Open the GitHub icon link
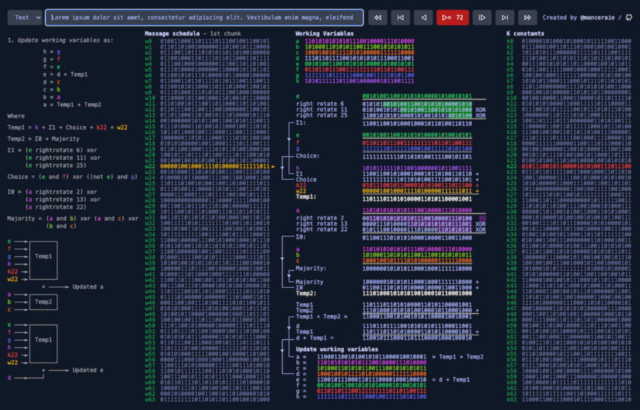The width and height of the screenshot is (640, 410). (x=629, y=18)
